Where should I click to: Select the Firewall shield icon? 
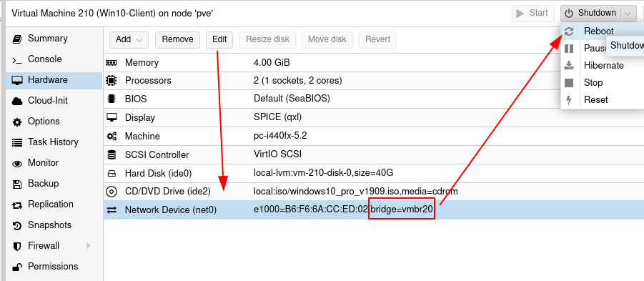[x=17, y=246]
